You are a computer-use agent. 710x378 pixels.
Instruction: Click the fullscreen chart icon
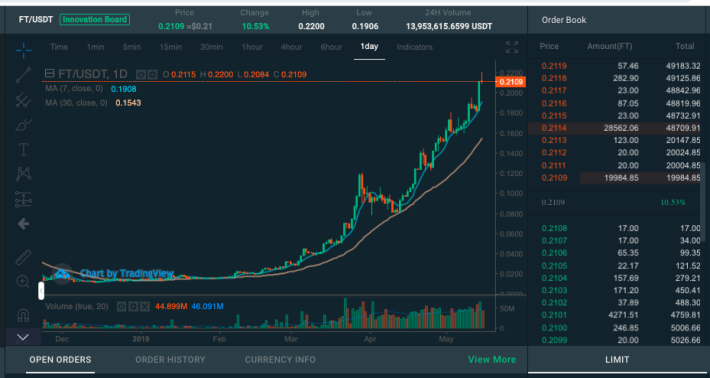pyautogui.click(x=512, y=47)
